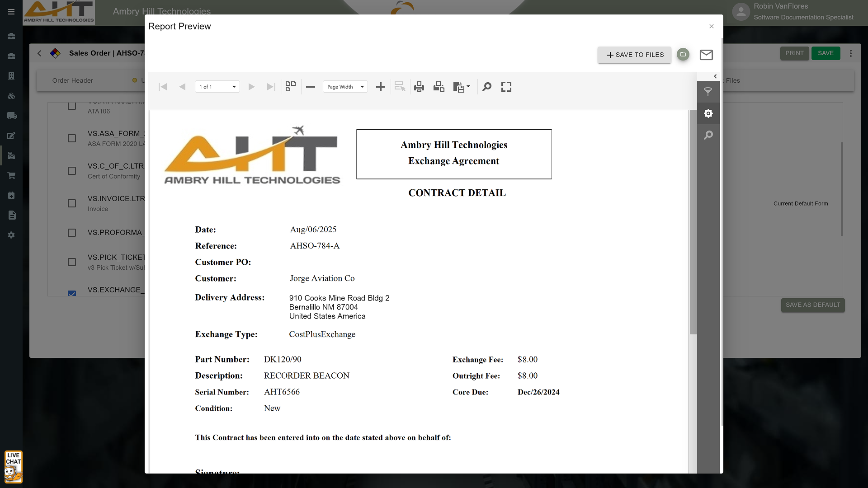Screen dimensions: 868x488
Task: Click the report preview vertical scrollbar
Action: tap(693, 221)
